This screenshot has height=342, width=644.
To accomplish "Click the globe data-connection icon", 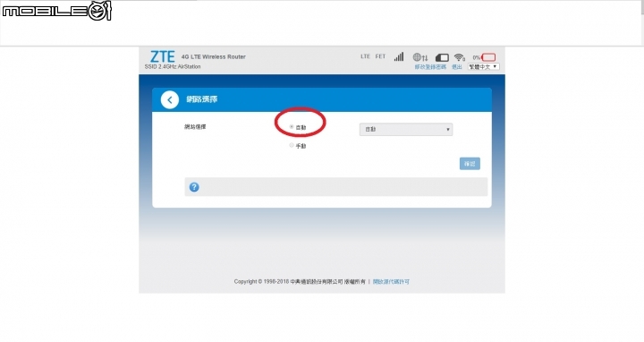I will [x=420, y=57].
